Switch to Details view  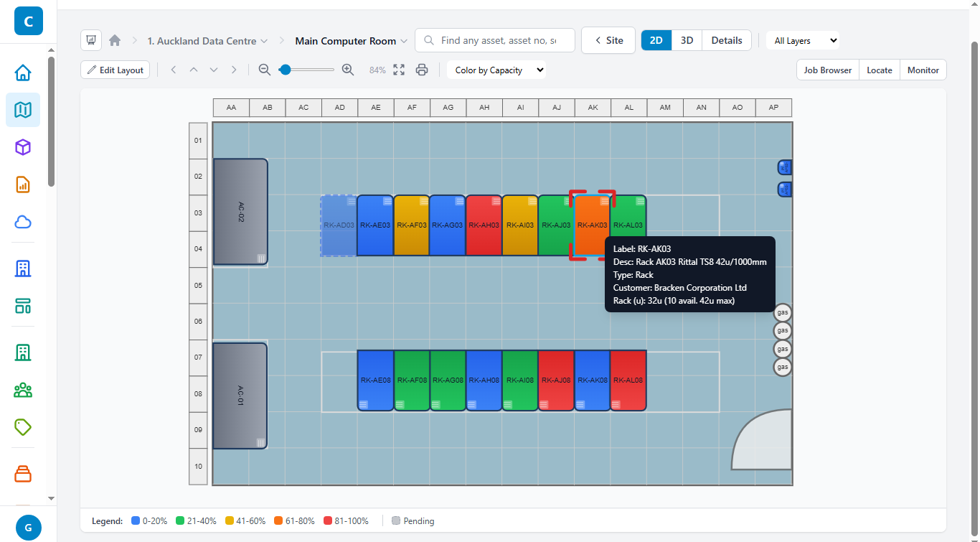tap(727, 40)
